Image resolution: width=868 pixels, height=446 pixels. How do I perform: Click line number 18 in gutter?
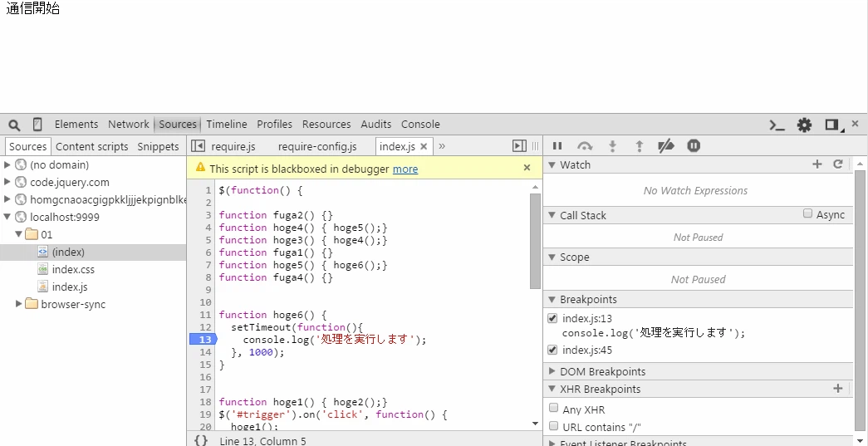point(206,402)
